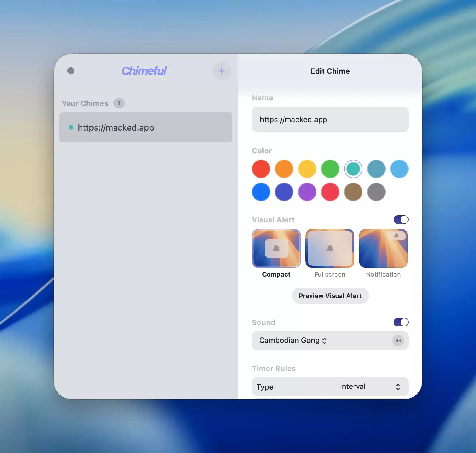Click the Chimeful logo title

(x=144, y=71)
